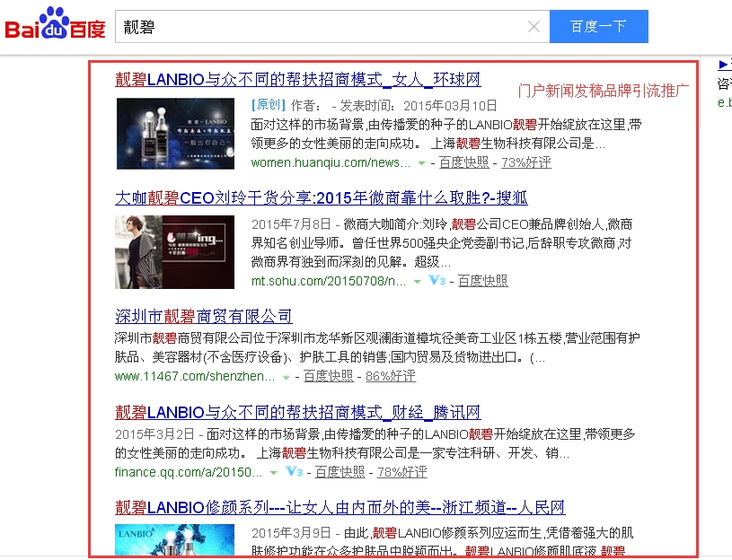Click the 78%好评 rating link
This screenshot has width=732, height=560.
401,471
